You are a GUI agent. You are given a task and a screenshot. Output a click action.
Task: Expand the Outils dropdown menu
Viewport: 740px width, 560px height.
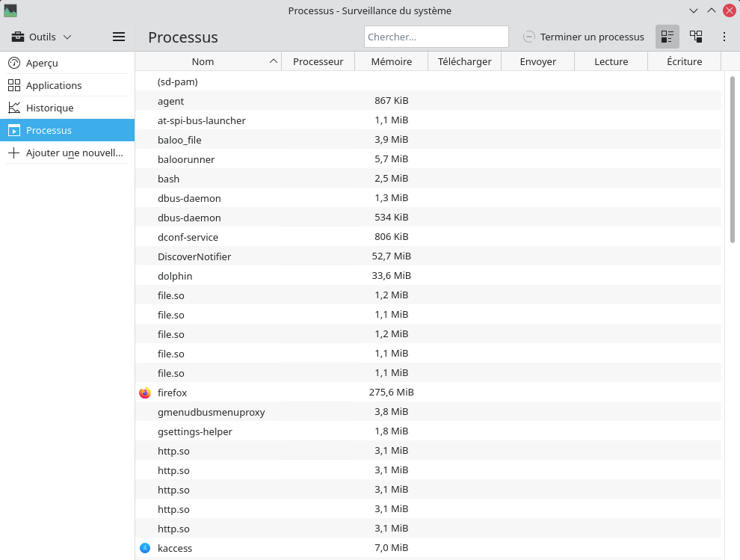42,37
